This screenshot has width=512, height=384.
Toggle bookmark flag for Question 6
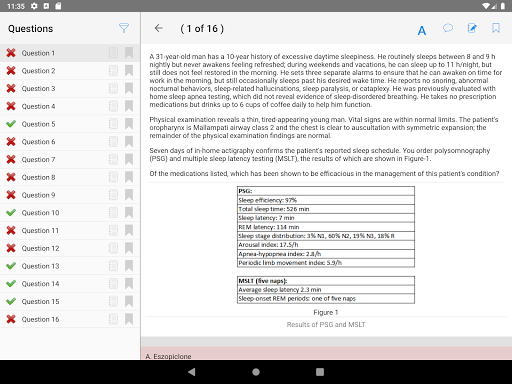(129, 142)
